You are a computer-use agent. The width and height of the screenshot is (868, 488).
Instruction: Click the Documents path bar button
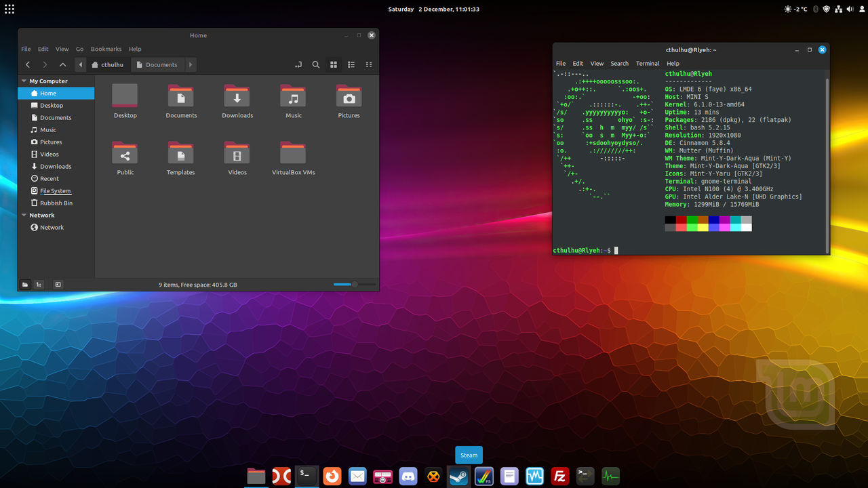[157, 65]
